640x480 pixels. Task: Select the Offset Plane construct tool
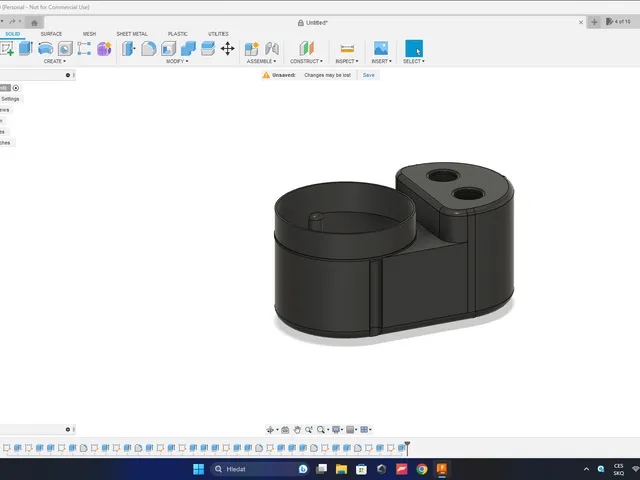[x=306, y=49]
